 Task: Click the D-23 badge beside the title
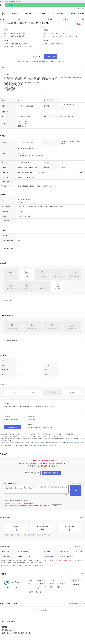click(79, 23)
